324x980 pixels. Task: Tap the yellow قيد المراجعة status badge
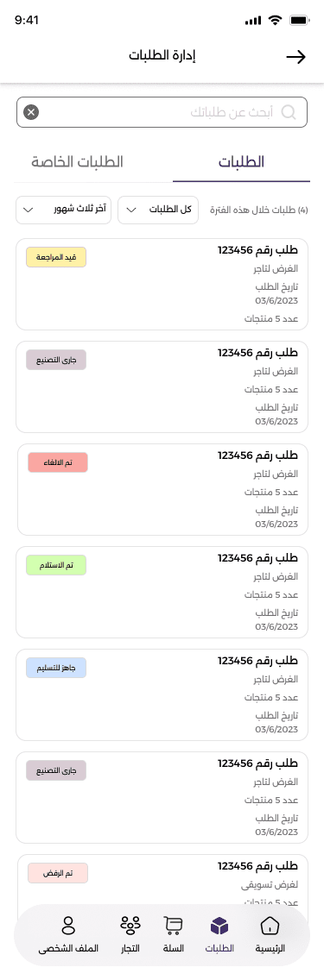pyautogui.click(x=56, y=257)
